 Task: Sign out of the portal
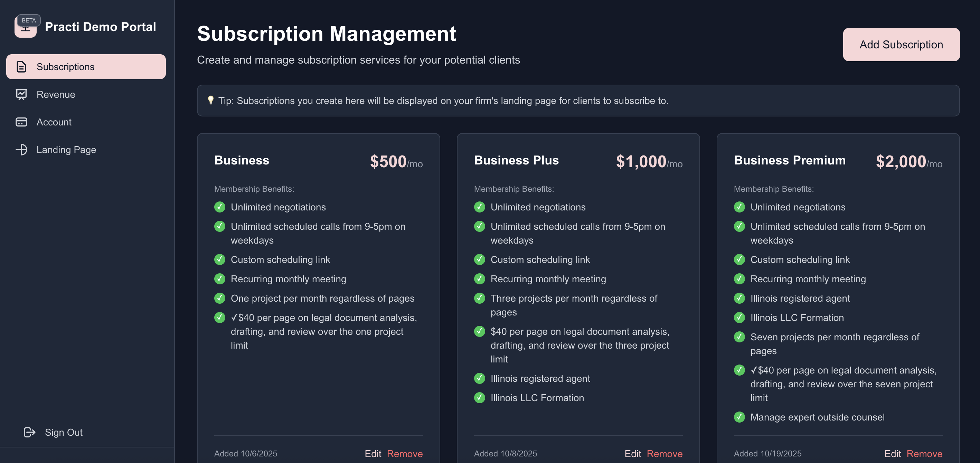[64, 432]
